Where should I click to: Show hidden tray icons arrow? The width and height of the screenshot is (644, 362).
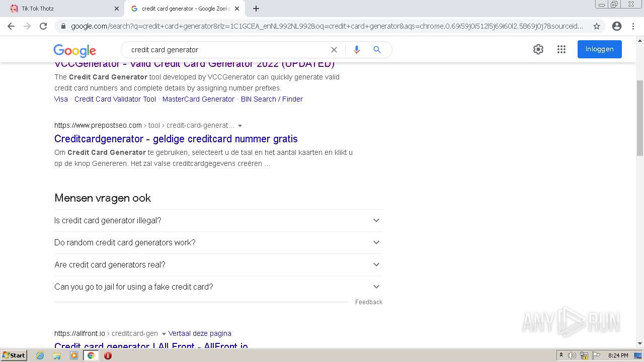tap(561, 355)
